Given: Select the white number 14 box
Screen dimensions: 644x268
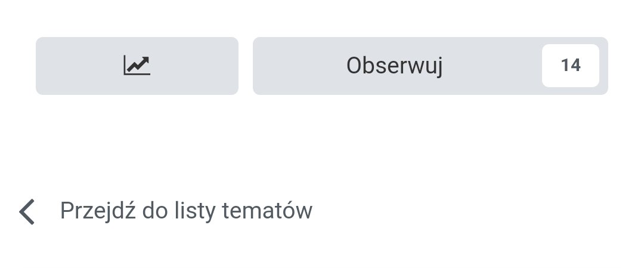Looking at the screenshot, I should point(570,66).
